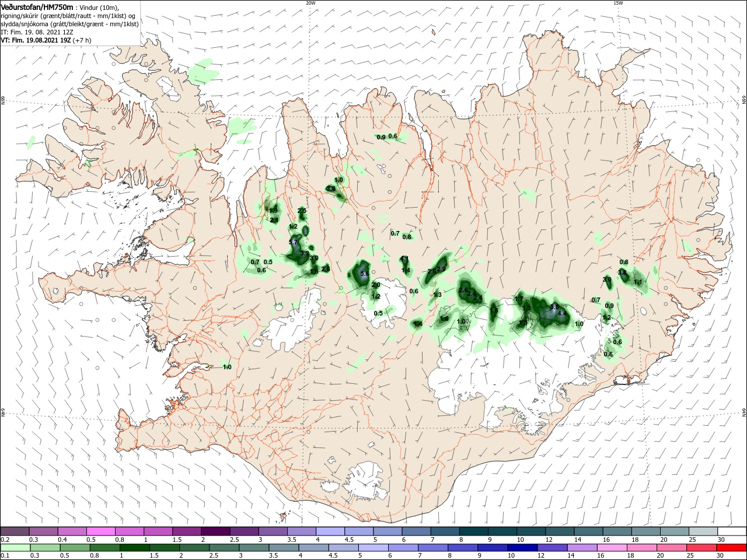Click the Veðurstofan/HM750m title text
This screenshot has width=747, height=560.
[37, 6]
